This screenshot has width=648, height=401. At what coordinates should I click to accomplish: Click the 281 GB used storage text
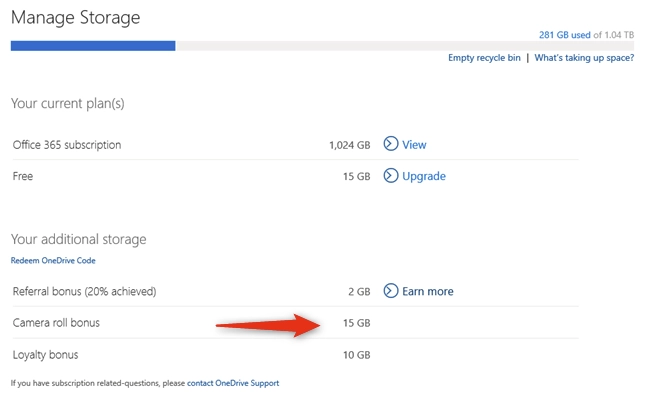(565, 35)
